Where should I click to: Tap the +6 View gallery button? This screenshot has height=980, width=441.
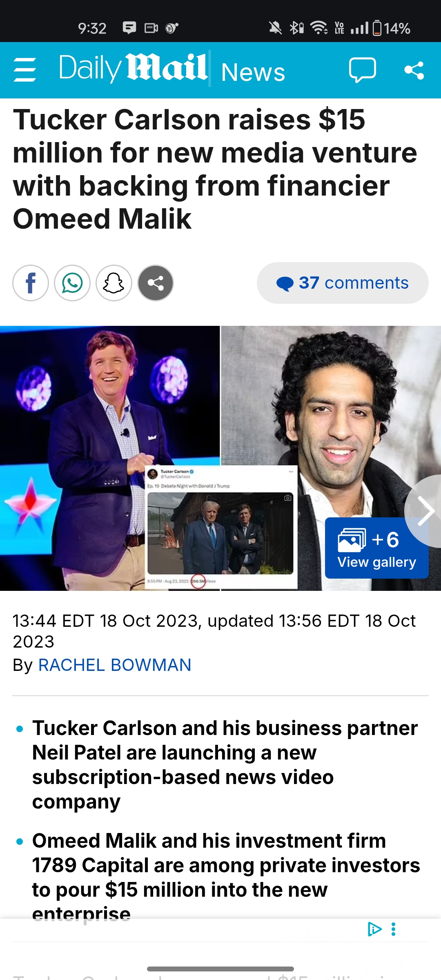point(376,548)
